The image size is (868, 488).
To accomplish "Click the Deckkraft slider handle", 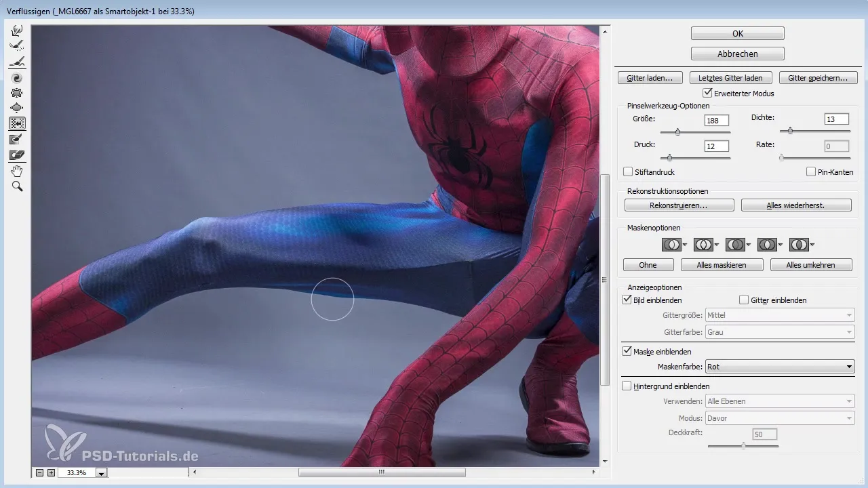I will [x=743, y=445].
